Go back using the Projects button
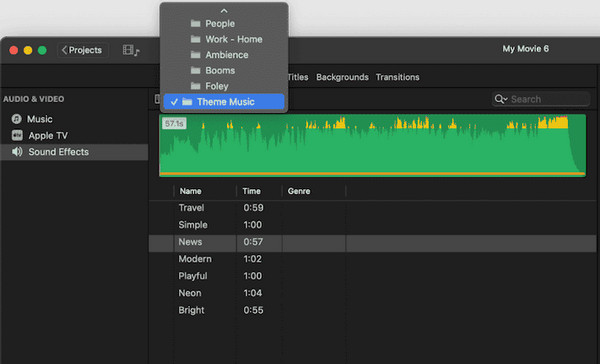 [x=82, y=50]
